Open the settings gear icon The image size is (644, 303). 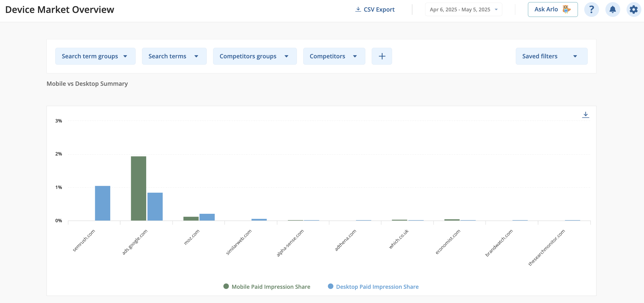tap(634, 10)
